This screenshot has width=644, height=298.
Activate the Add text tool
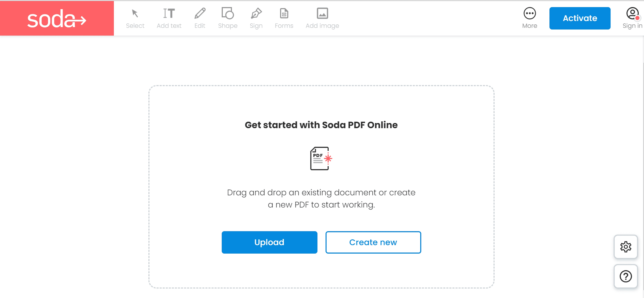coord(169,18)
